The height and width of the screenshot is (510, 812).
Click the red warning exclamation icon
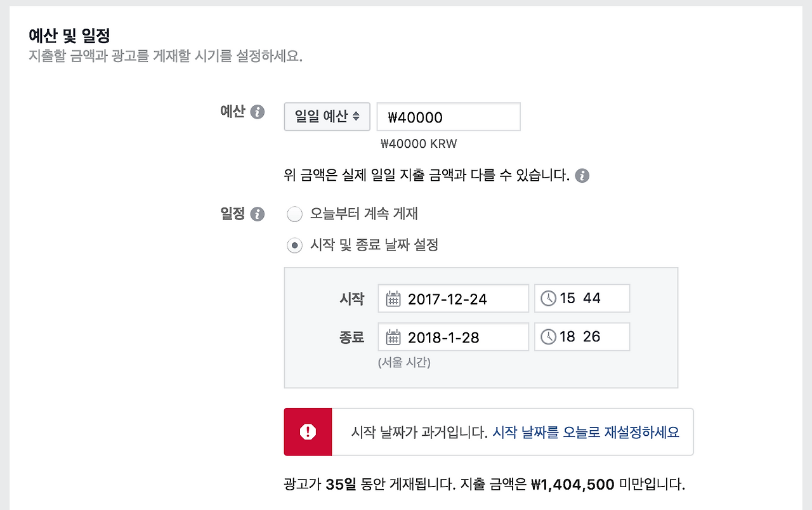tap(307, 432)
